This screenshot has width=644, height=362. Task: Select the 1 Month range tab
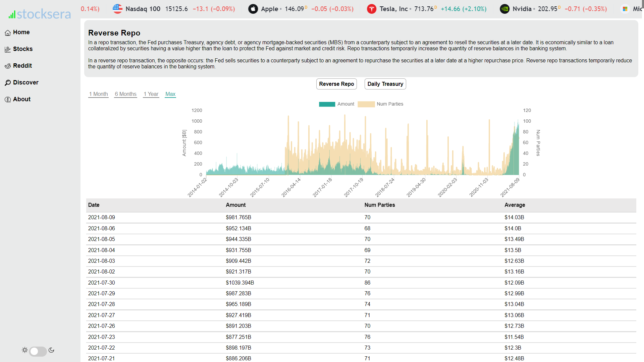tap(98, 94)
